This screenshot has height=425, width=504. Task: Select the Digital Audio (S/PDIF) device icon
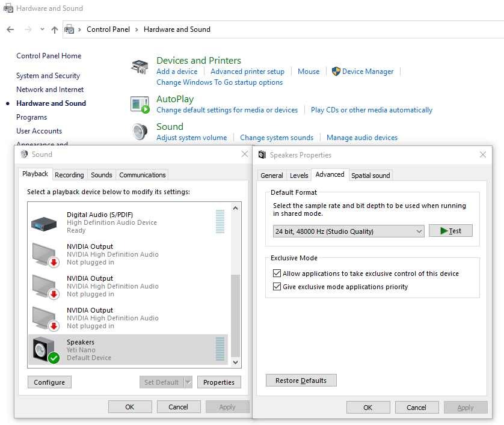coord(44,223)
